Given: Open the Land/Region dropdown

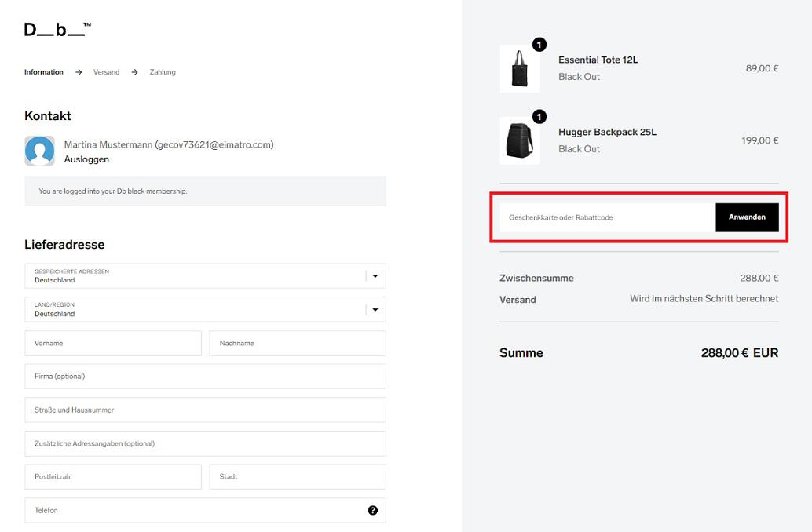Looking at the screenshot, I should [205, 309].
